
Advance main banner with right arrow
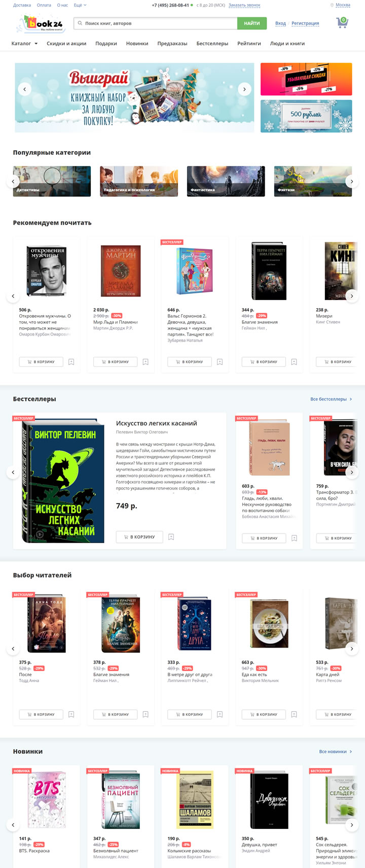244,89
